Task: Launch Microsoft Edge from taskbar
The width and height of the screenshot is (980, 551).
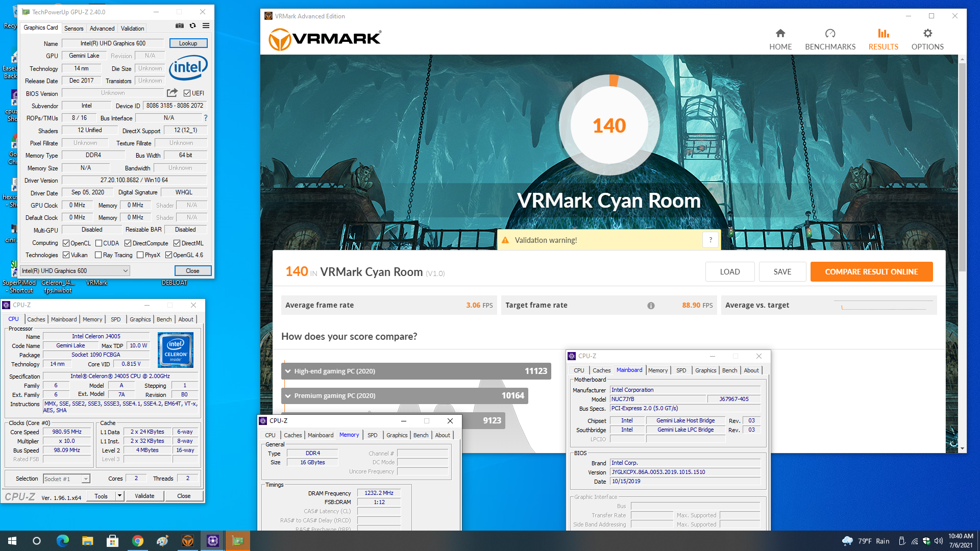Action: tap(62, 541)
